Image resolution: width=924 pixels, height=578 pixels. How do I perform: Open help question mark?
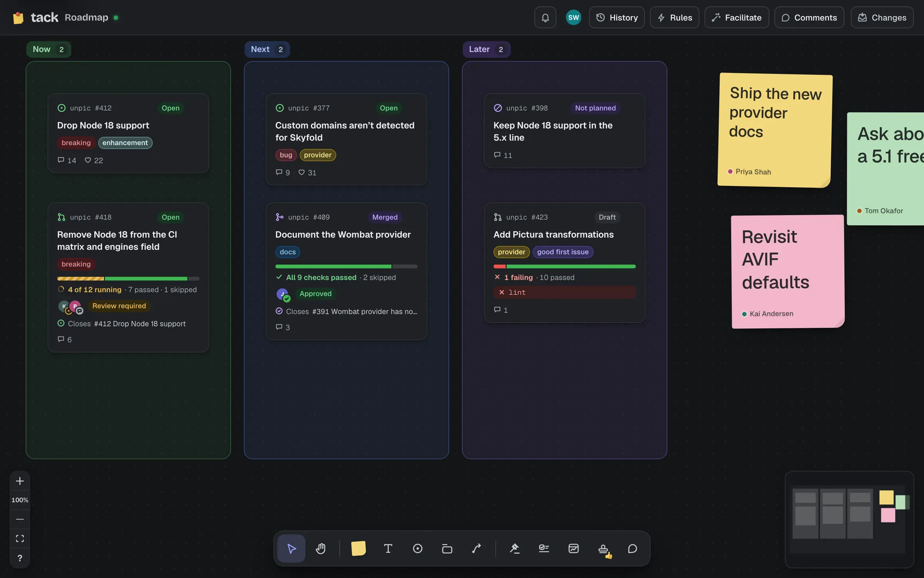tap(20, 558)
